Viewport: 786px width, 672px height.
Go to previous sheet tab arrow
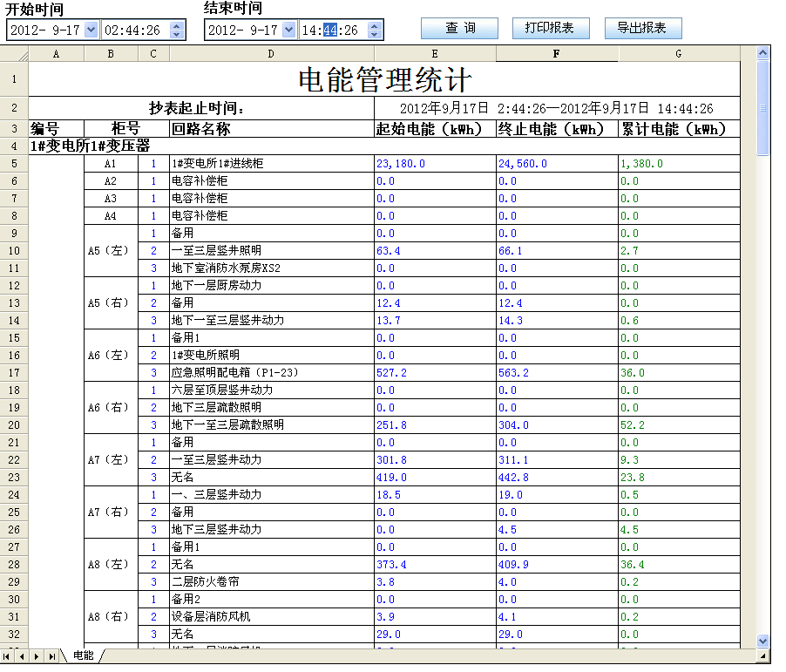point(23,655)
